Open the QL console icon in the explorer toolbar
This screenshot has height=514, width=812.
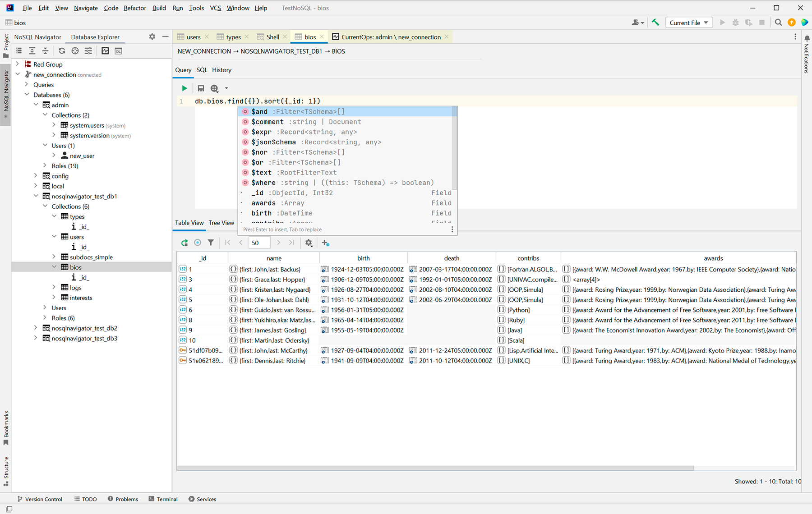coord(118,51)
